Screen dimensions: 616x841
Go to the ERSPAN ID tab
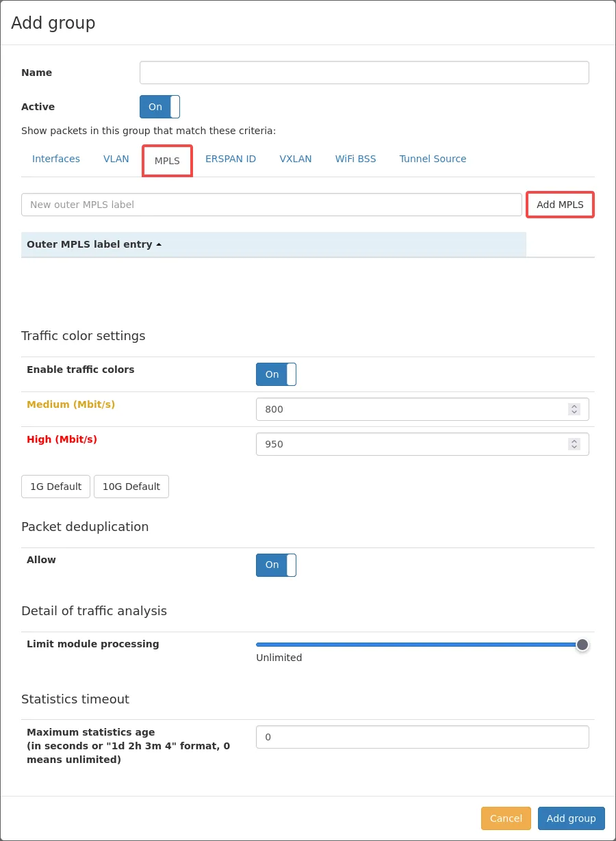[x=231, y=159]
